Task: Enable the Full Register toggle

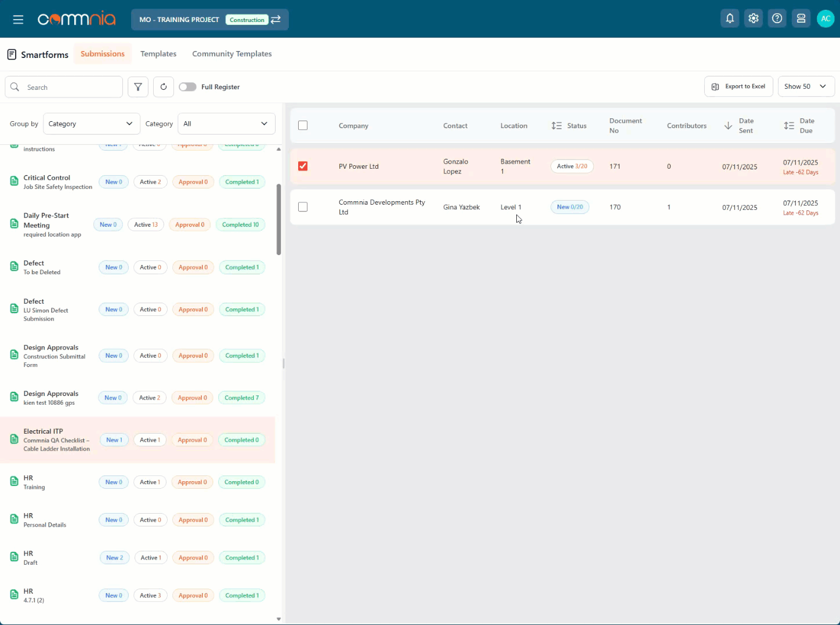Action: pos(187,87)
